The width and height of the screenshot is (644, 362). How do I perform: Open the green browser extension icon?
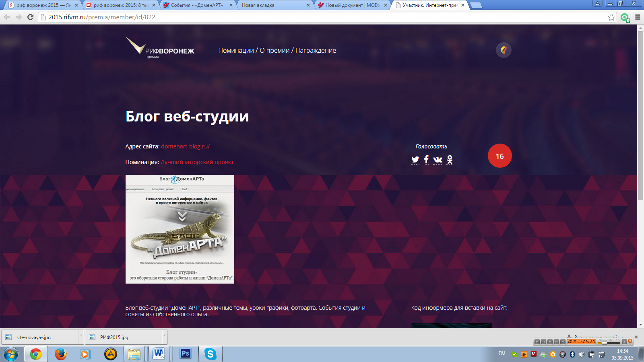625,17
